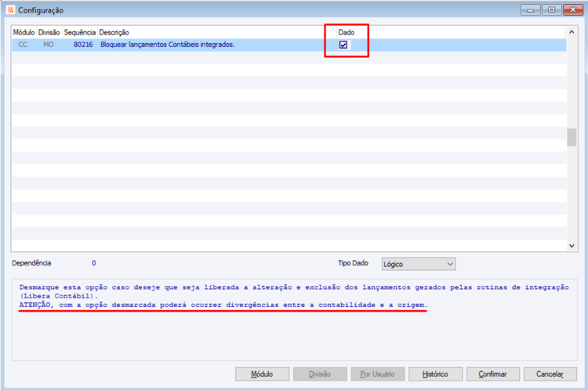Click the Divisão column header
588x390 pixels.
(49, 33)
